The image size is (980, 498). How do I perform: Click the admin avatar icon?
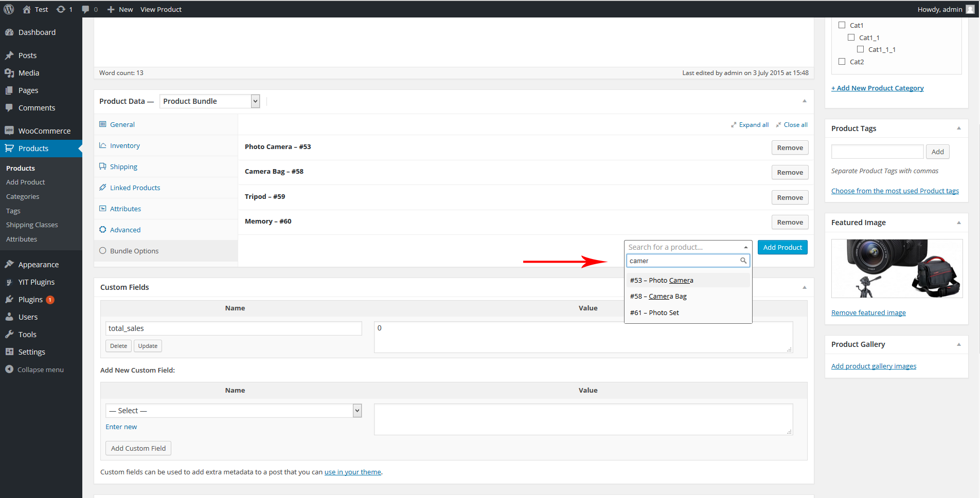pos(970,9)
